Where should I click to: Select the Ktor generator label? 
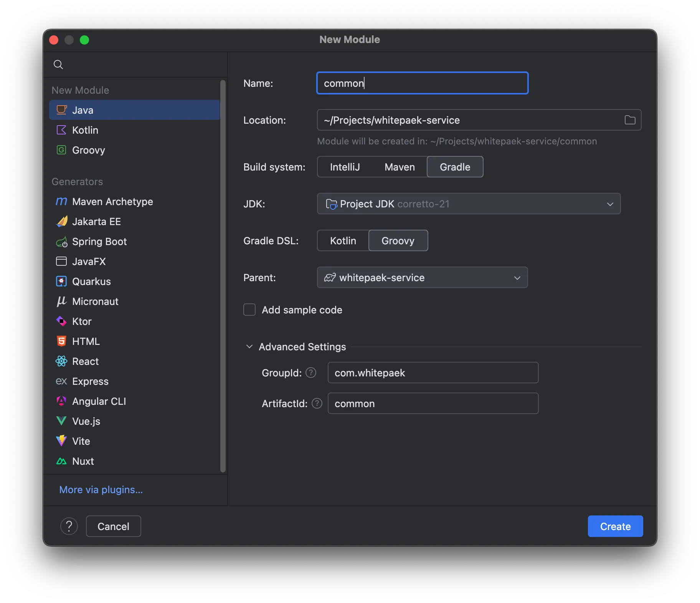click(x=82, y=321)
